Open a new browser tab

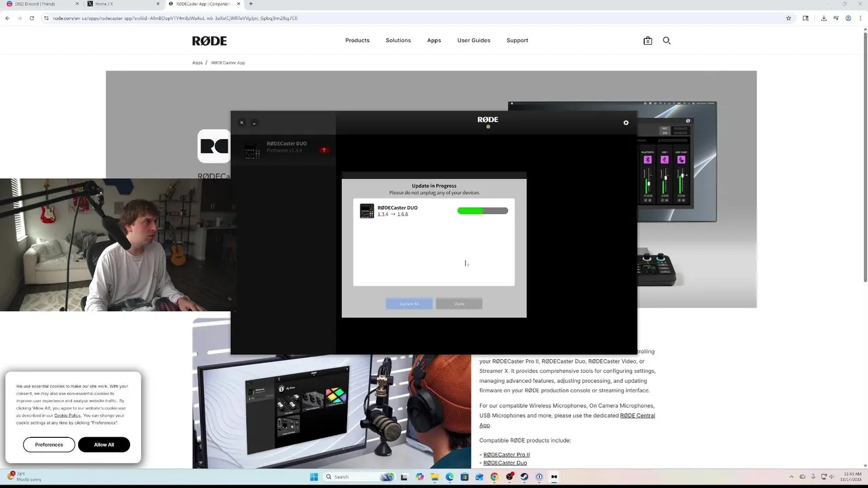[x=251, y=4]
